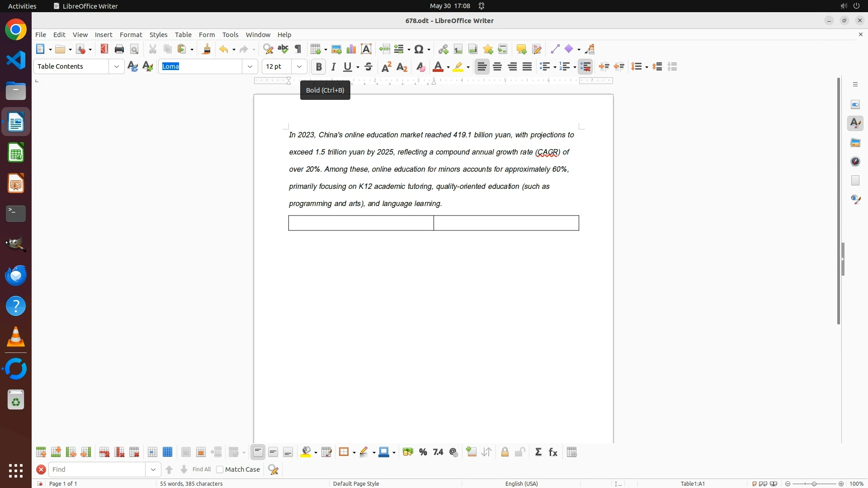The height and width of the screenshot is (488, 868).
Task: Click the Insert Special Character icon
Action: coord(419,49)
